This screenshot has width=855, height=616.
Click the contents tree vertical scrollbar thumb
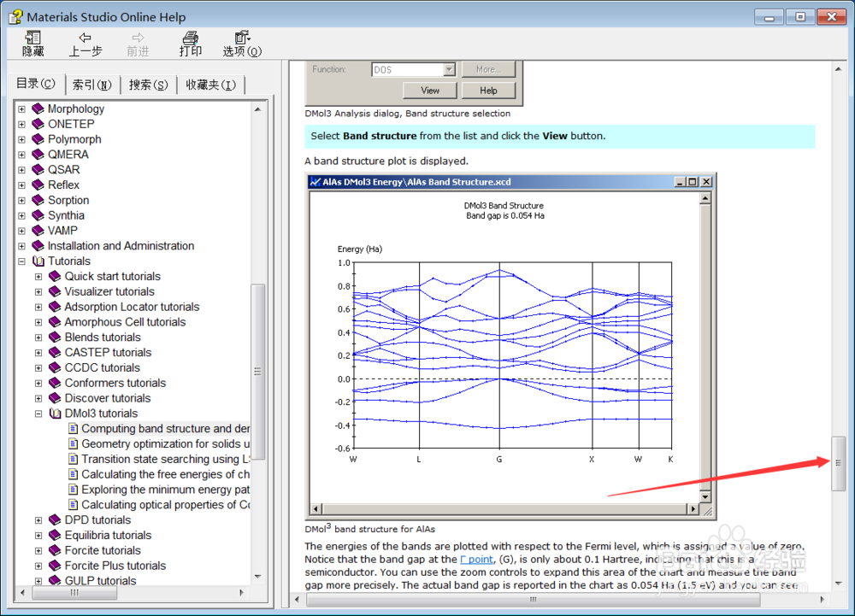257,372
